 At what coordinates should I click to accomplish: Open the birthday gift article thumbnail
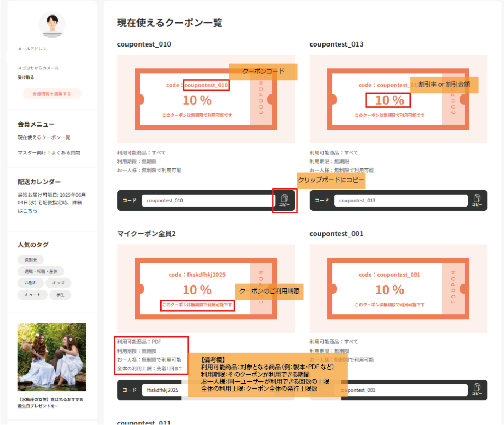[52, 358]
